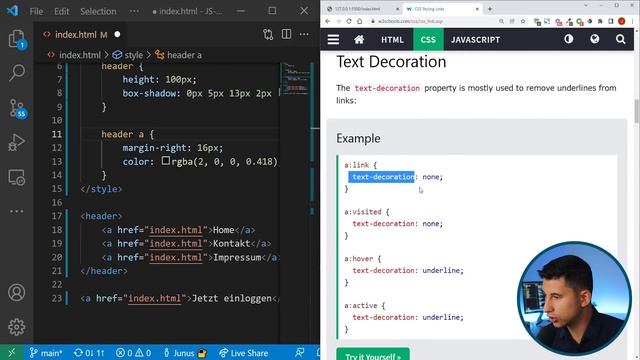Click the Text Decoration heading
The width and height of the screenshot is (640, 360).
[391, 62]
